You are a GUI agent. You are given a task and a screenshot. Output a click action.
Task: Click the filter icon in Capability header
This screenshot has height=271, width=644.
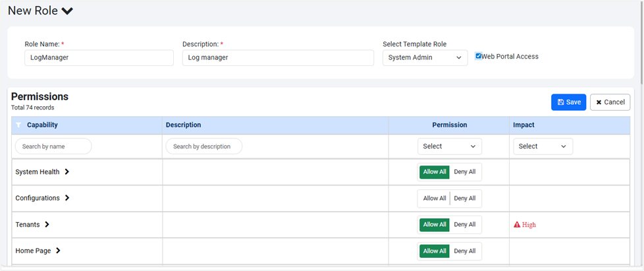[x=18, y=125]
